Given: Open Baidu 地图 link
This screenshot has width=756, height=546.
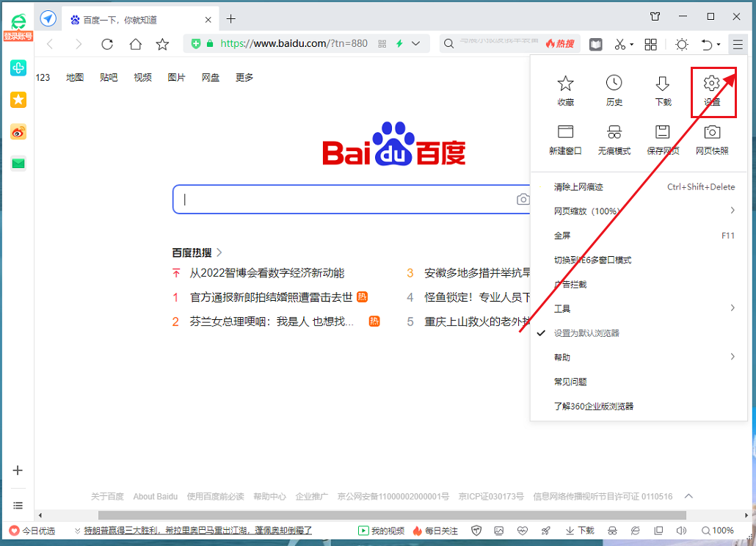Looking at the screenshot, I should click(x=75, y=78).
